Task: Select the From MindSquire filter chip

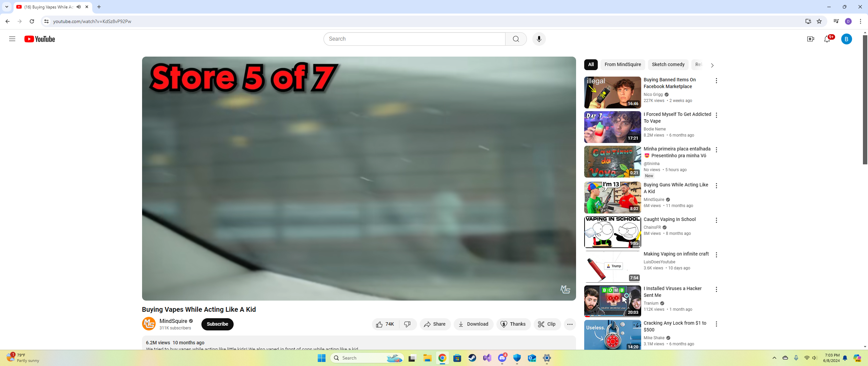Action: 623,65
